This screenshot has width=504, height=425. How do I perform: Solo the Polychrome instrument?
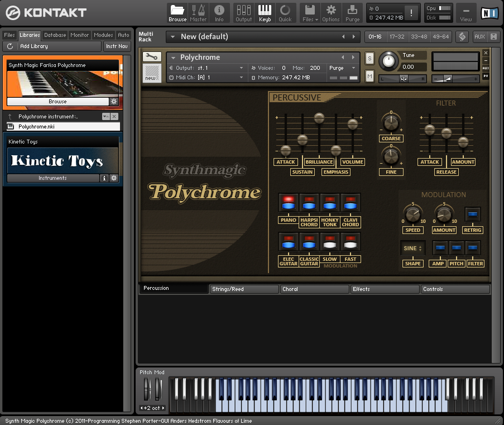point(369,59)
